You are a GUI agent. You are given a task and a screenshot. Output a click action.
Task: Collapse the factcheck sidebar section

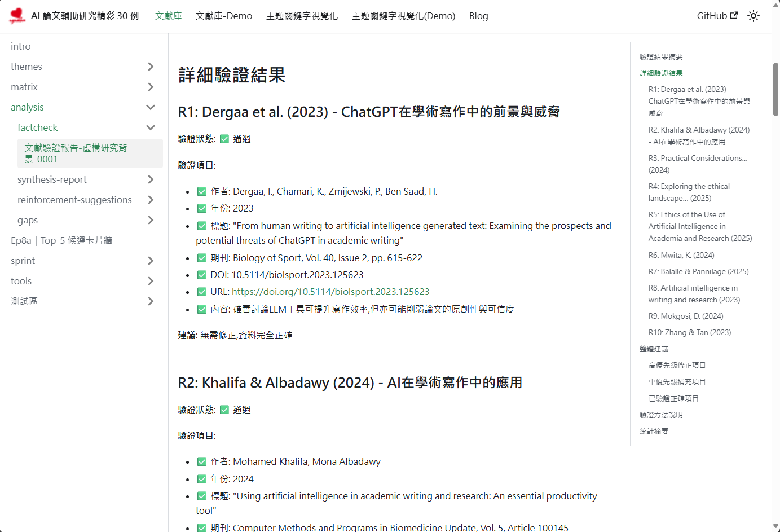click(x=151, y=127)
